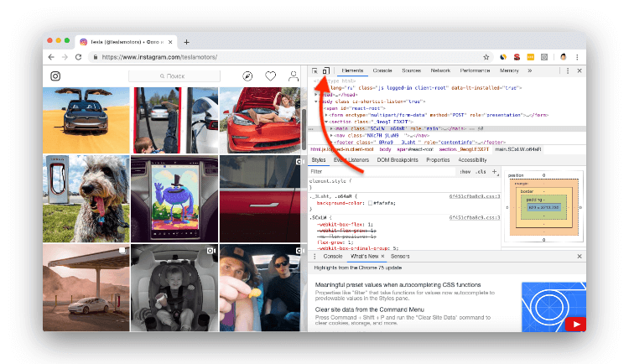Open the css source link beside .SCxLW rule
The image size is (629, 364).
tap(475, 217)
